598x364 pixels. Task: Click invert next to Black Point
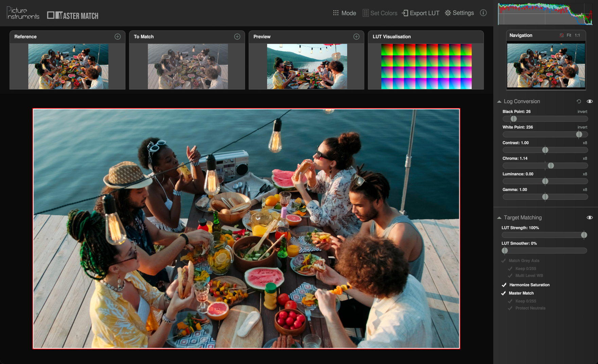coord(582,112)
